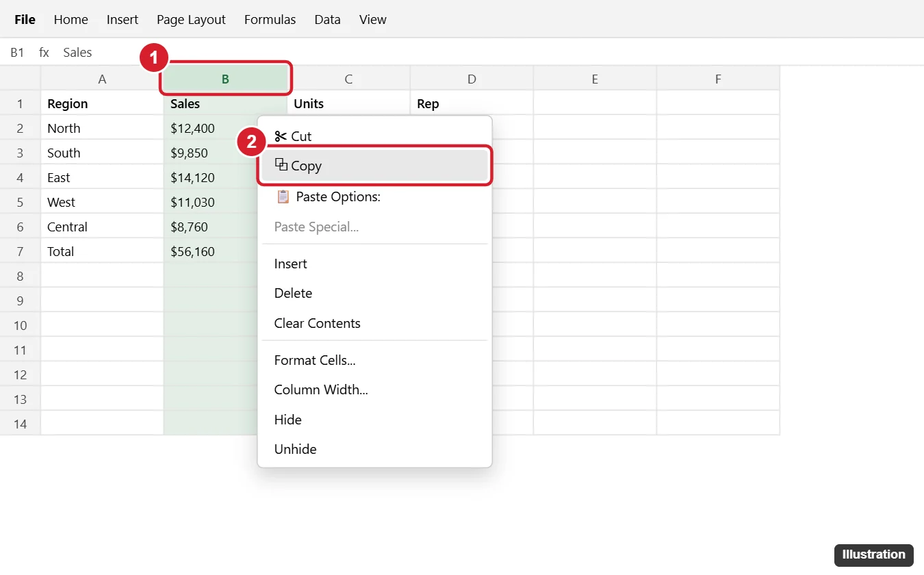Viewport: 924px width, 575px height.
Task: Select column B header
Action: [x=225, y=79]
